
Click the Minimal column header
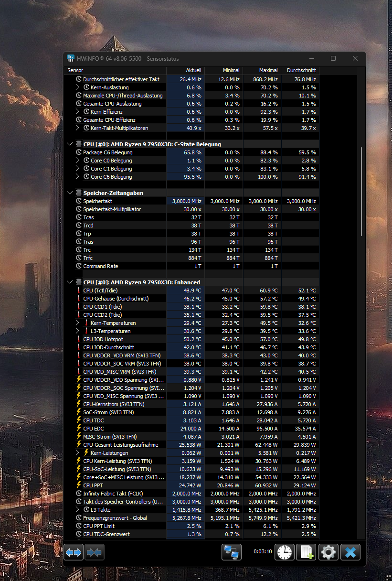click(x=224, y=70)
